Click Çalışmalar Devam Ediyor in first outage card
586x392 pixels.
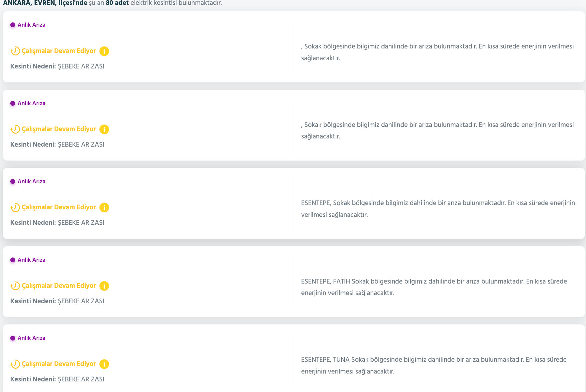point(59,51)
